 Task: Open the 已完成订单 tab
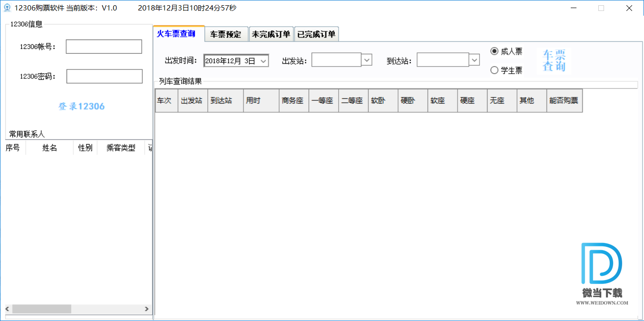coord(316,34)
